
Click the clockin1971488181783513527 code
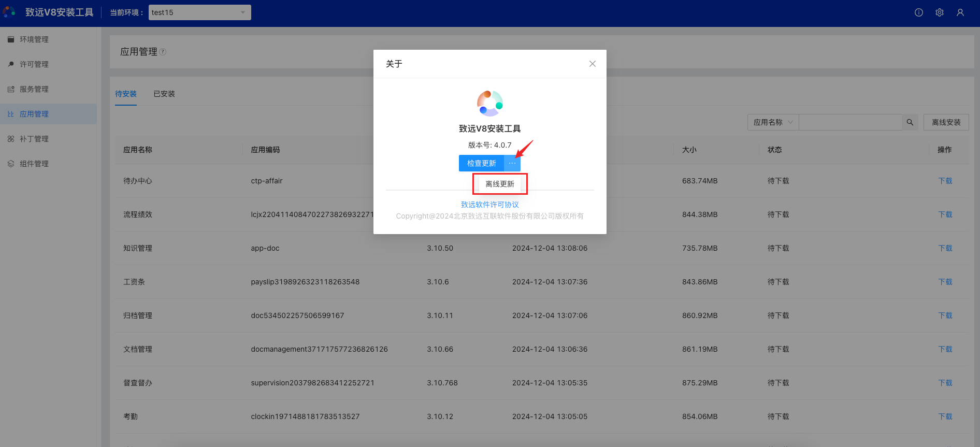305,416
